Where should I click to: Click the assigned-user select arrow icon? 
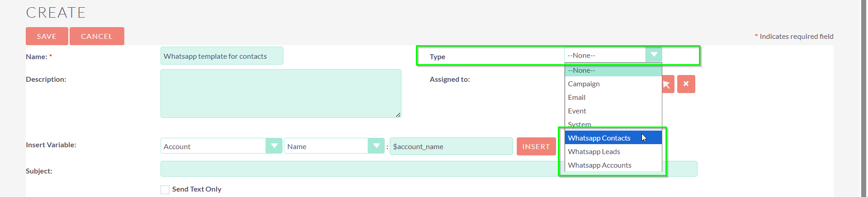pos(668,84)
